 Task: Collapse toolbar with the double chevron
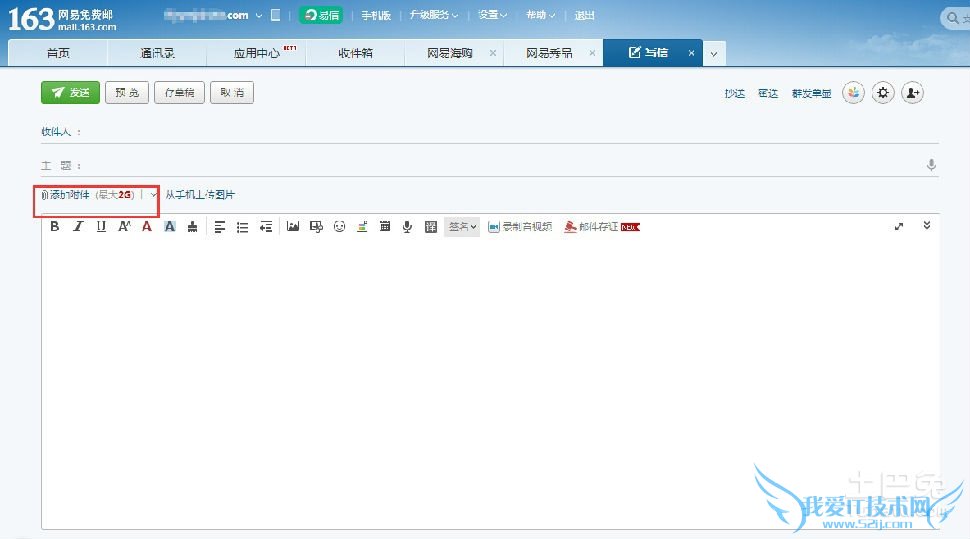927,225
